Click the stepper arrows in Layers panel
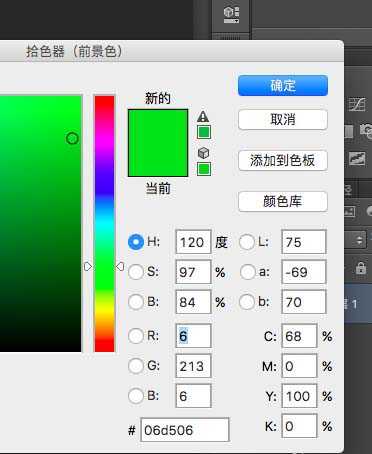The image size is (372, 454). [x=359, y=240]
